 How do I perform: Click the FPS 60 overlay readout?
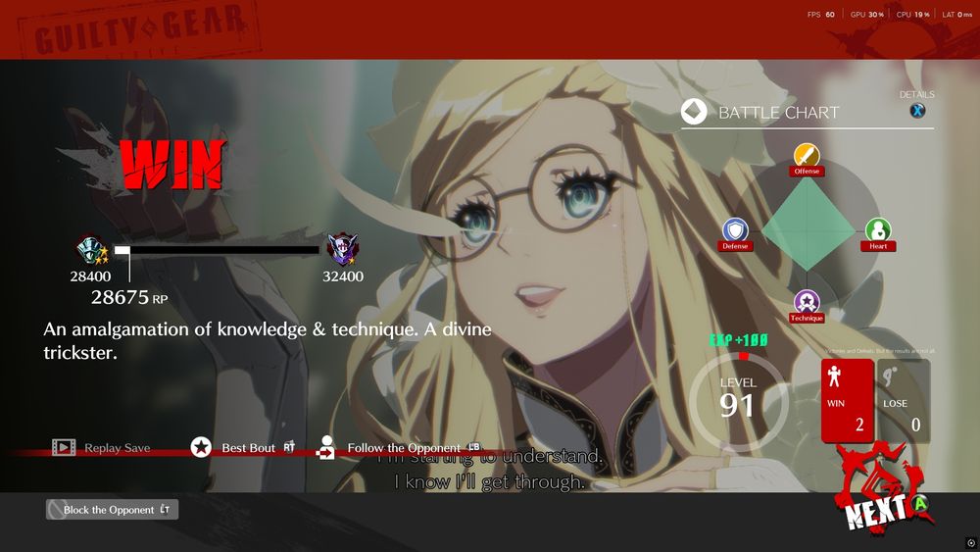point(820,15)
